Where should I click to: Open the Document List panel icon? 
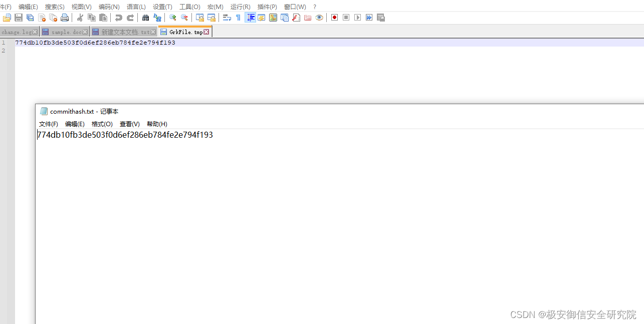point(285,18)
